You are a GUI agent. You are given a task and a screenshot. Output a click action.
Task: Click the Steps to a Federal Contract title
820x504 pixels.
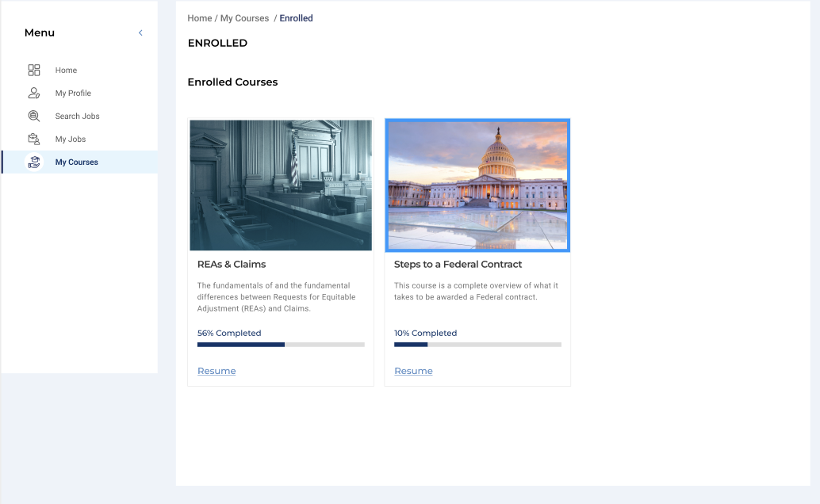(458, 265)
